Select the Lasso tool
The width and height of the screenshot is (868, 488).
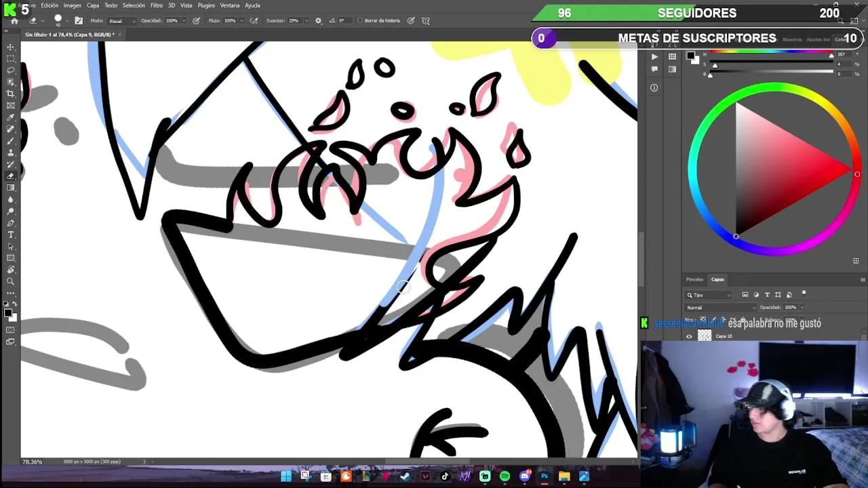pyautogui.click(x=11, y=70)
